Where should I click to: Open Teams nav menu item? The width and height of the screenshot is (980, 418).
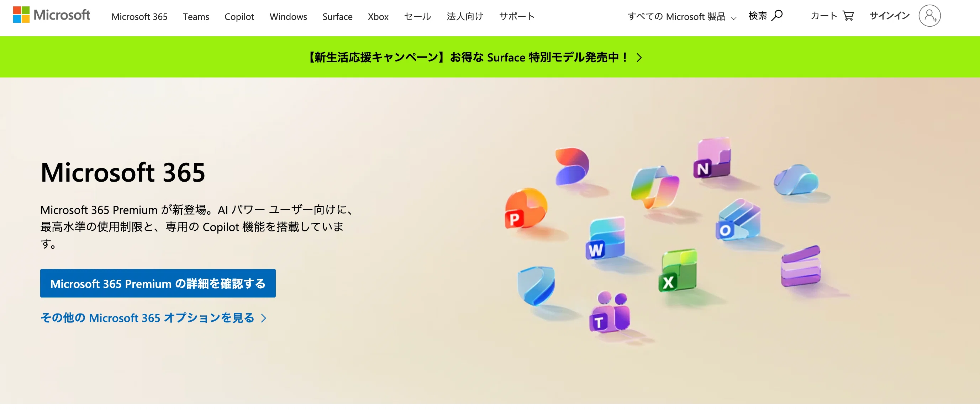(196, 16)
